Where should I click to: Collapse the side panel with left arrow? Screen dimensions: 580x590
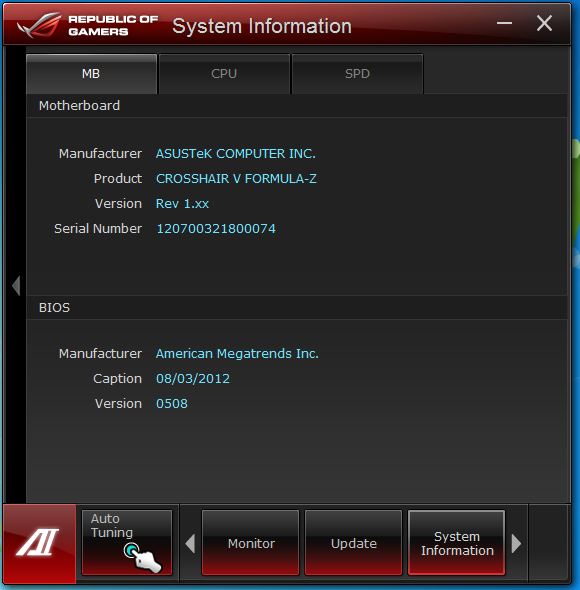click(x=16, y=286)
